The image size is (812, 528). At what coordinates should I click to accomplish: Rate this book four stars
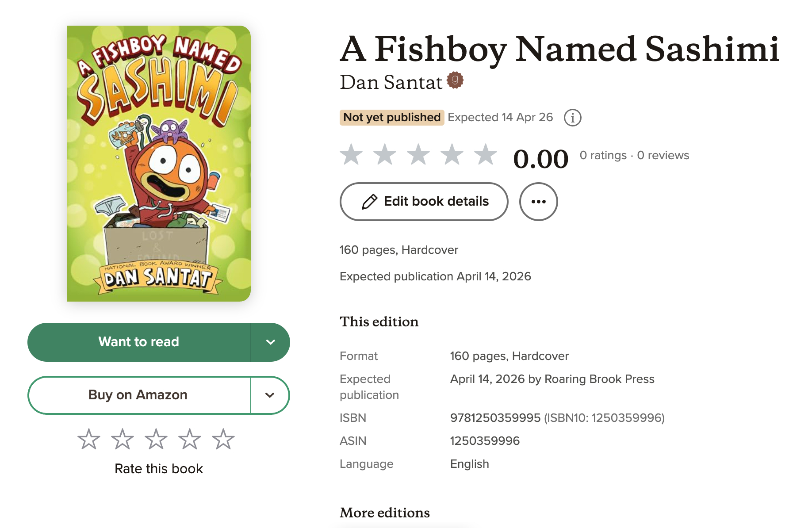tap(190, 439)
